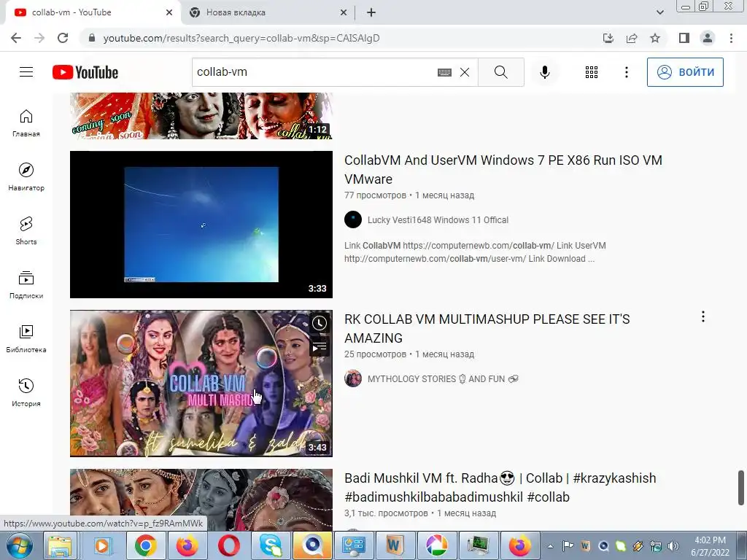Open taskbar clock showing 4:02 PM
The image size is (747, 560).
pyautogui.click(x=710, y=546)
